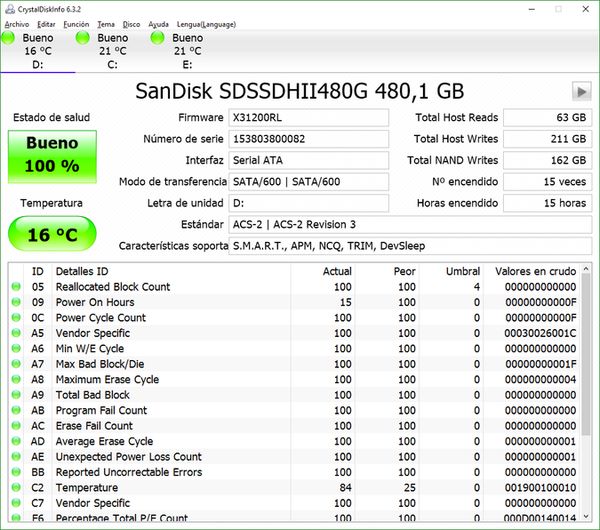Click the Peor column header
The image size is (600, 530).
387,271
